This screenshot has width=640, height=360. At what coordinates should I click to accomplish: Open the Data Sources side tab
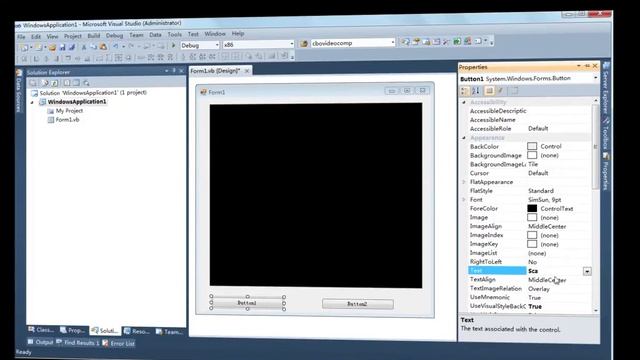(19, 92)
